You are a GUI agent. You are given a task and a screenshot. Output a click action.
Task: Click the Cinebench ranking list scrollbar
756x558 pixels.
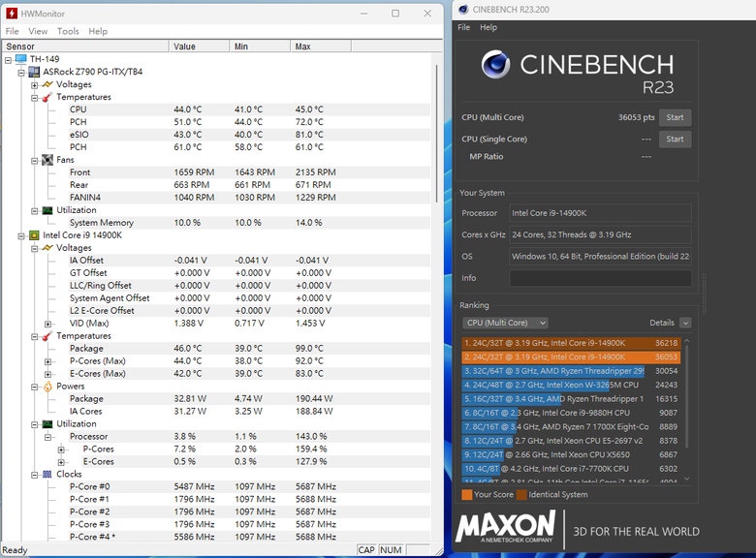click(687, 395)
